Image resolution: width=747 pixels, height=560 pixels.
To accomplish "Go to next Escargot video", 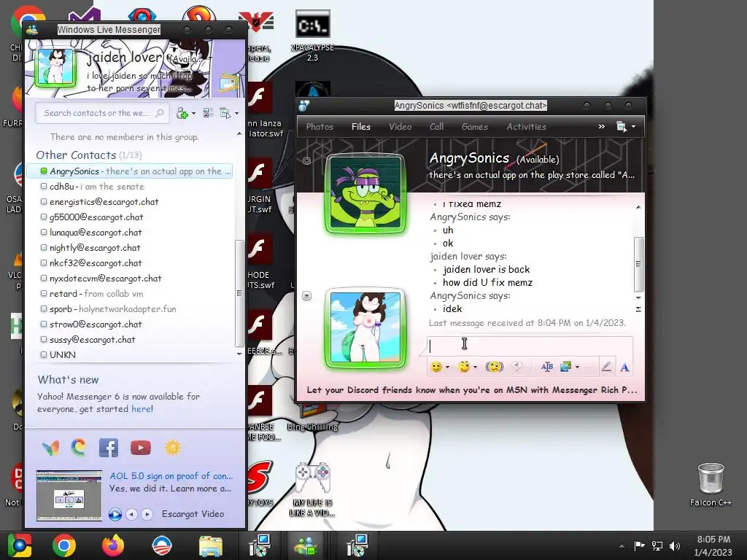I will coord(147,514).
